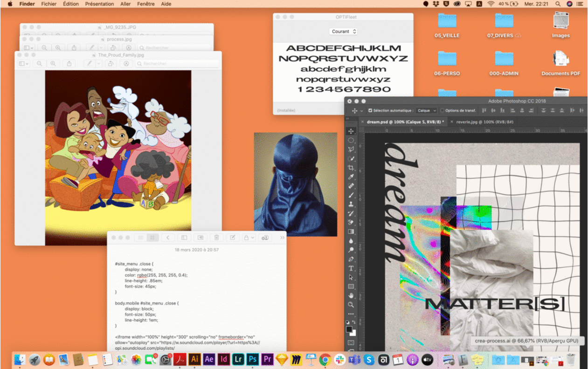Open the lock dropdown in Notes toolbar
The image size is (588, 369).
pyautogui.click(x=249, y=238)
